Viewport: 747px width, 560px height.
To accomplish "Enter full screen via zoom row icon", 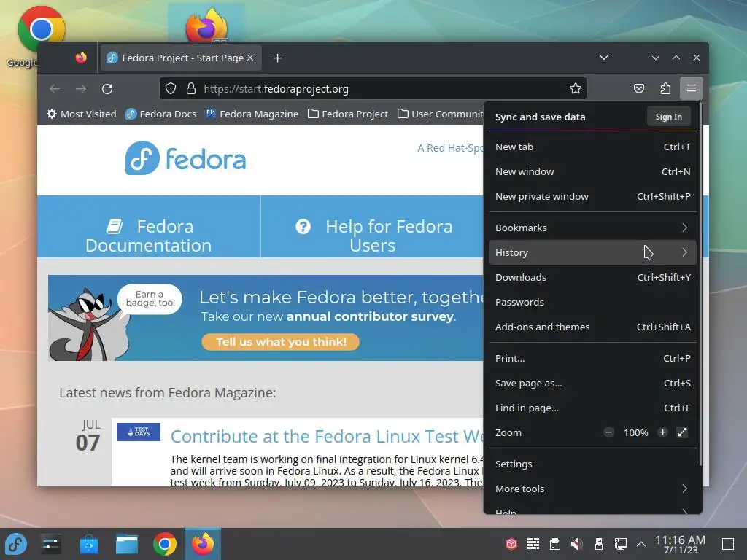I will tap(682, 432).
